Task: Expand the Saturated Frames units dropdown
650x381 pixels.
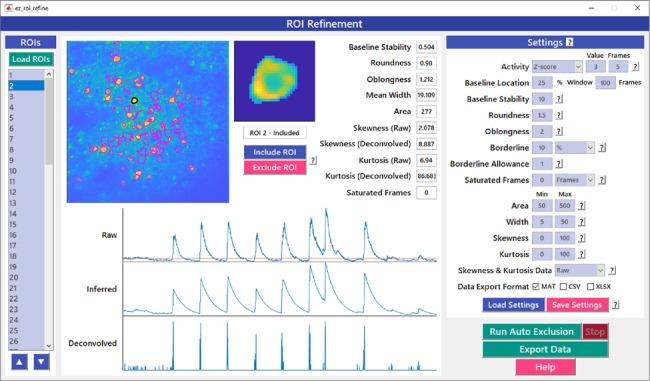Action: click(x=575, y=180)
